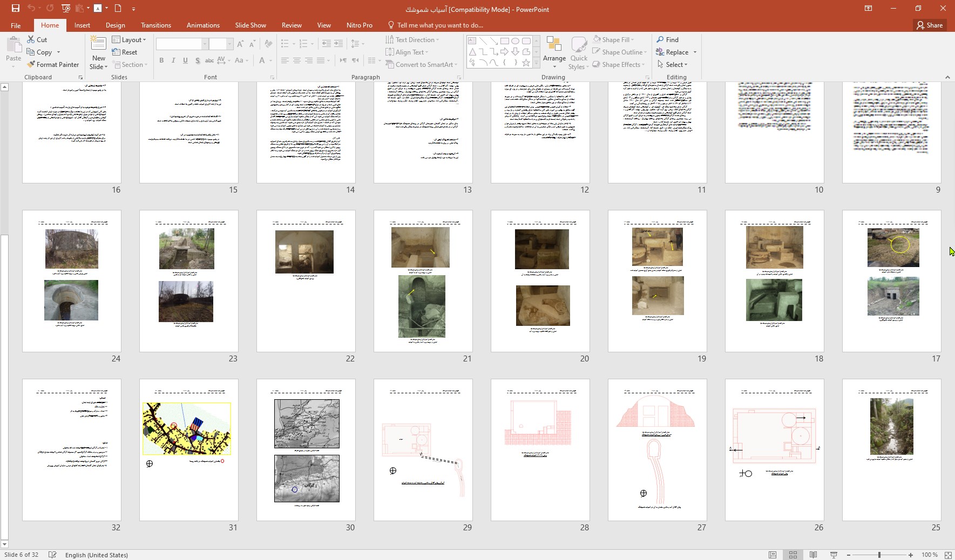Switch to the Slide Show tab
Viewport: 955px width, 560px height.
250,25
